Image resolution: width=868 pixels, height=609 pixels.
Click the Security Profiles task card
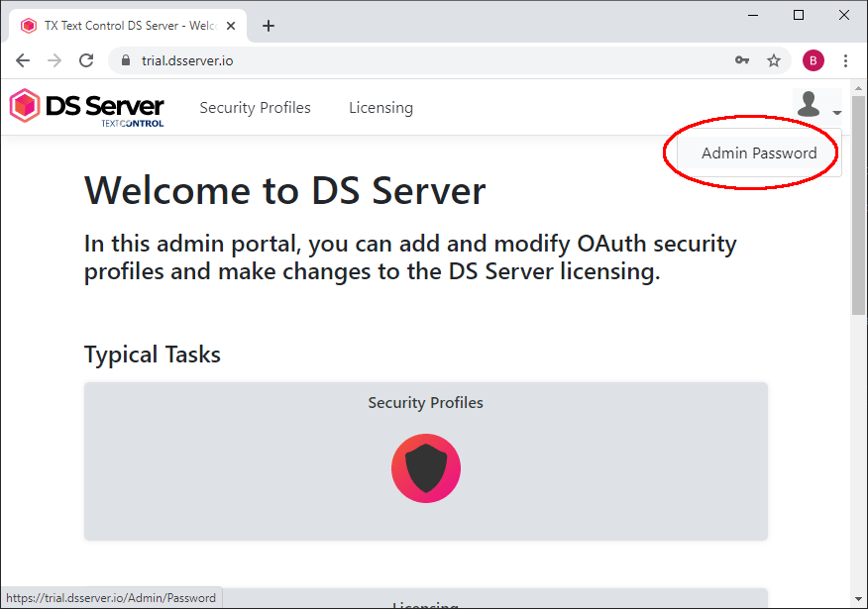pyautogui.click(x=425, y=460)
